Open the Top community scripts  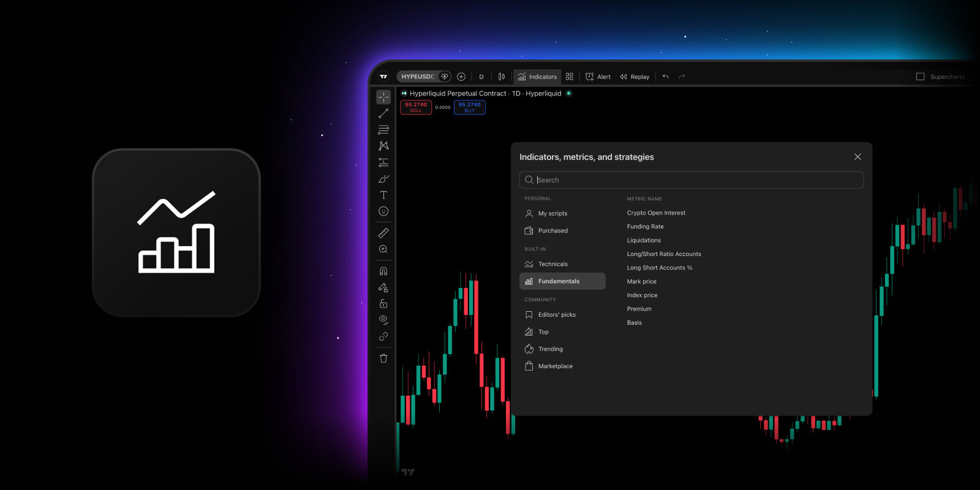point(562,332)
